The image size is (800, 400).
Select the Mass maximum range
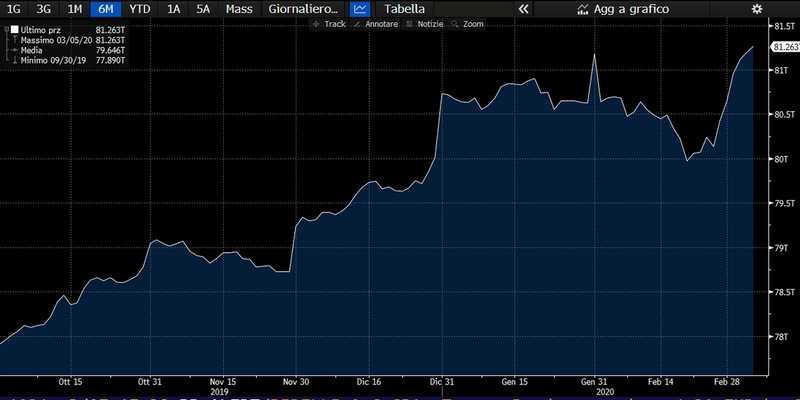(x=239, y=9)
